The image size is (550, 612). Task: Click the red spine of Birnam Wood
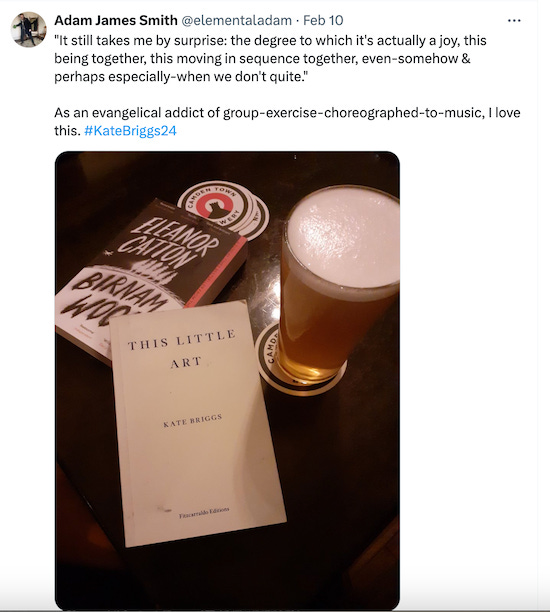(219, 271)
